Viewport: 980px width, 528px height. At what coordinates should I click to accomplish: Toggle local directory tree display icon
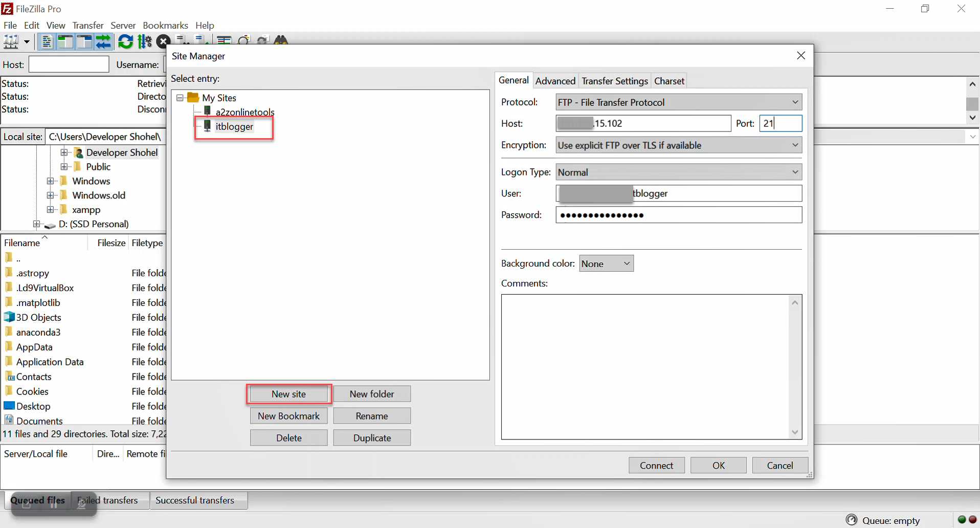pyautogui.click(x=65, y=41)
